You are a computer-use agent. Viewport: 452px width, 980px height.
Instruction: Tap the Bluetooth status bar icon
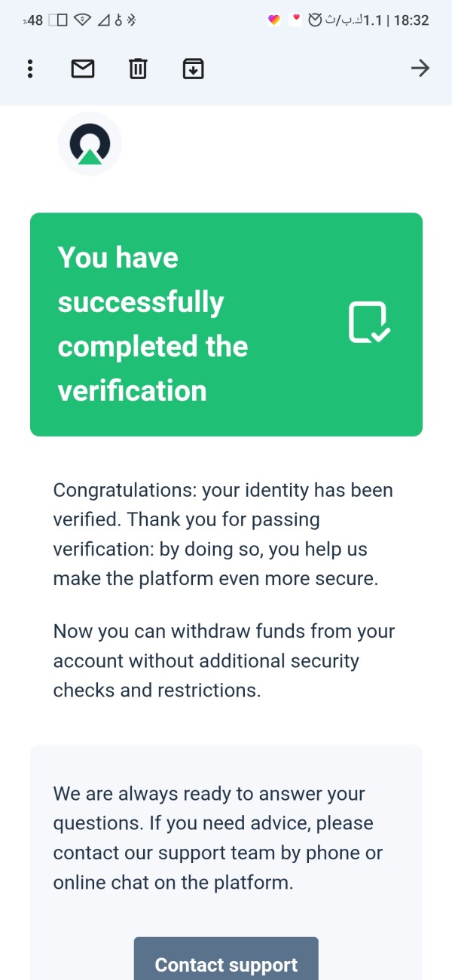click(130, 20)
